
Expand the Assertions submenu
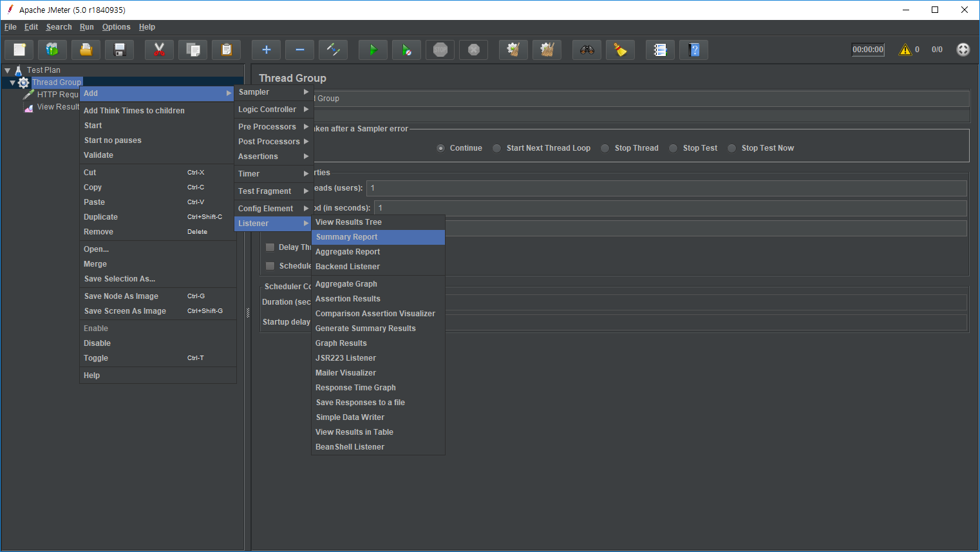(x=274, y=157)
